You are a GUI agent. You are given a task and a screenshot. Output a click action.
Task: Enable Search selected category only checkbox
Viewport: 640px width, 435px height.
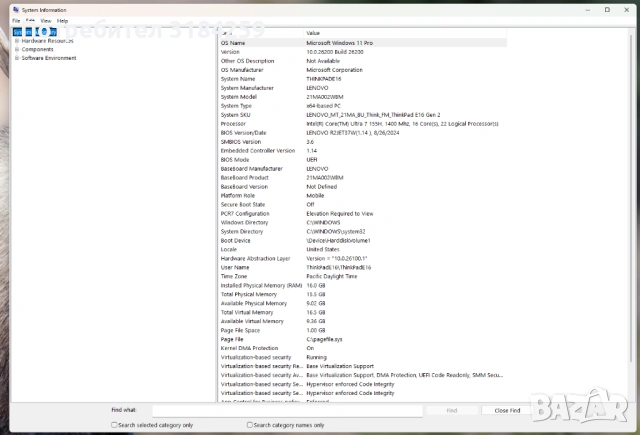click(x=114, y=425)
